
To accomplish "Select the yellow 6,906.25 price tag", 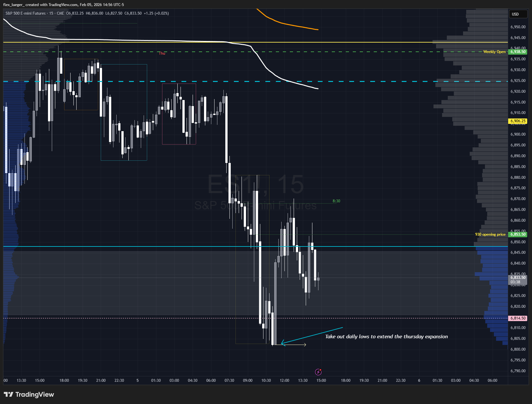I will click(518, 121).
